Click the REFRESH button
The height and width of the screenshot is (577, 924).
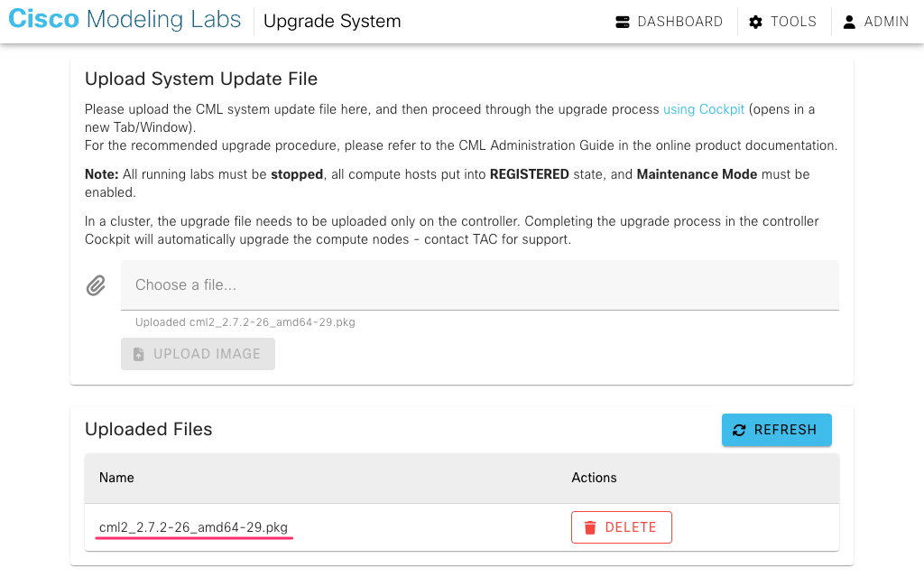pos(777,430)
